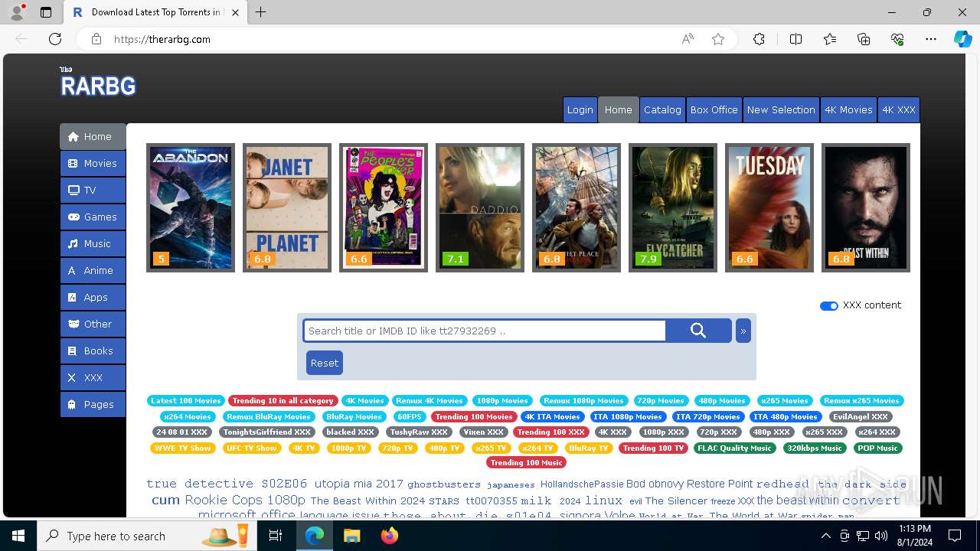Screen dimensions: 980x551
Task: Open the XXX category in sidebar
Action: point(93,377)
